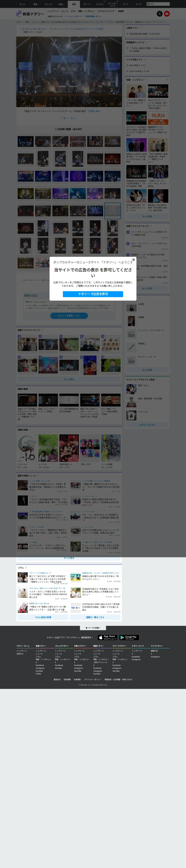The height and width of the screenshot is (868, 186).
Task: Click the back-arrow article title link
Action: tap(61, 29)
